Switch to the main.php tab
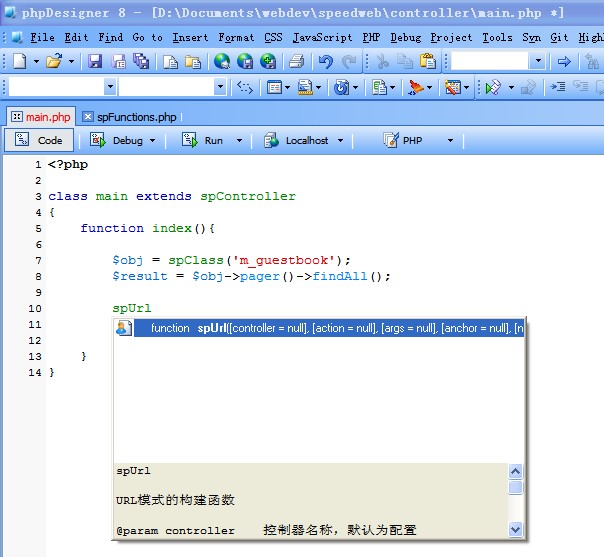Image resolution: width=604 pixels, height=557 pixels. (x=48, y=117)
